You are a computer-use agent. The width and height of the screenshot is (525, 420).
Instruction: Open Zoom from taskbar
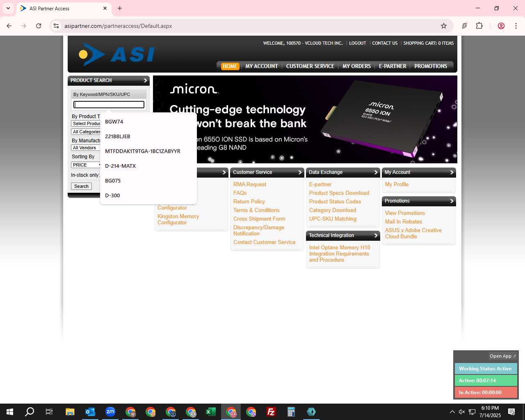[110, 412]
